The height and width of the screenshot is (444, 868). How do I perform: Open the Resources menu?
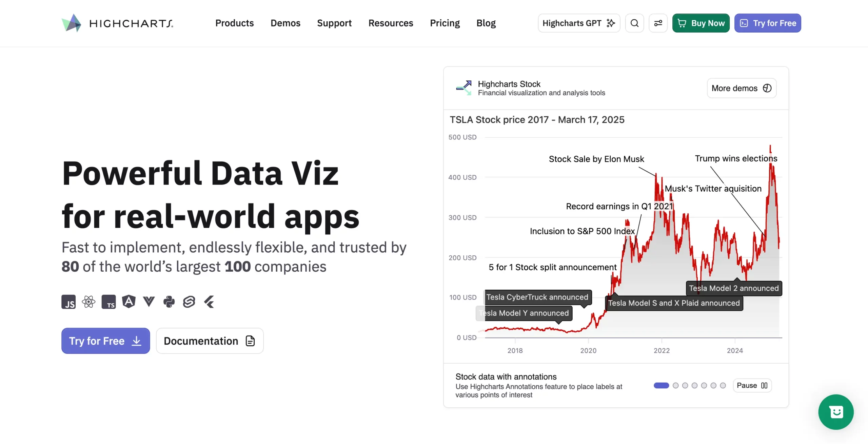click(391, 23)
